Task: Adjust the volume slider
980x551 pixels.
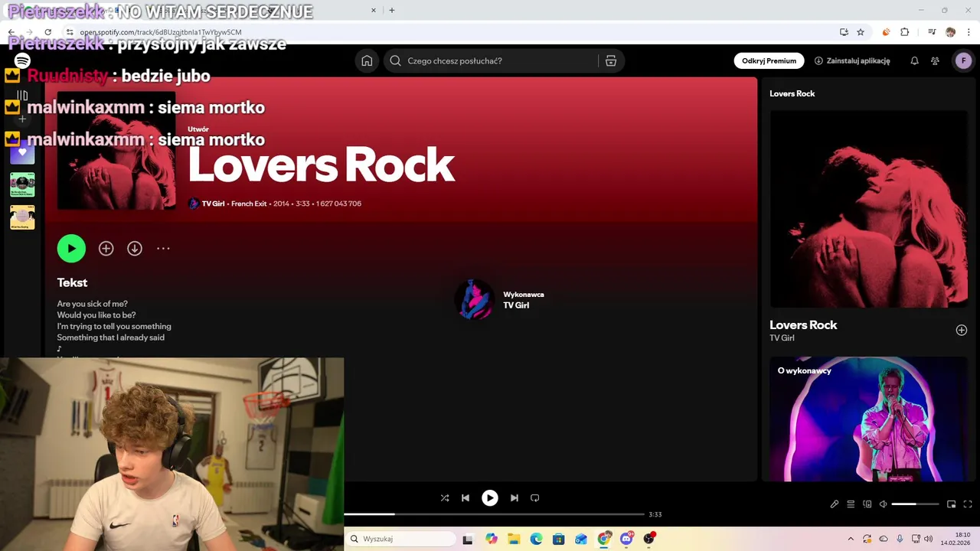Action: click(x=915, y=504)
